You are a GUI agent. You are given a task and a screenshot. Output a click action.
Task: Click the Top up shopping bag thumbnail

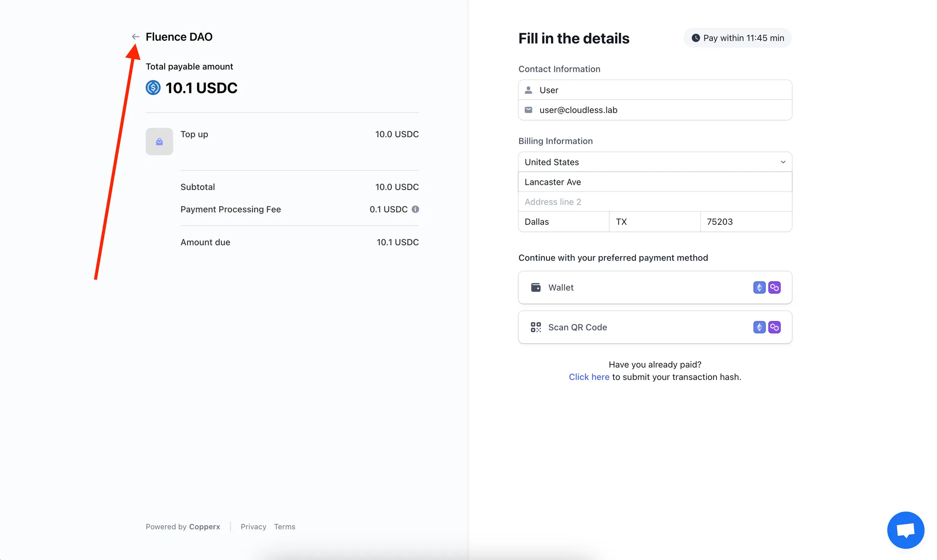pyautogui.click(x=159, y=142)
